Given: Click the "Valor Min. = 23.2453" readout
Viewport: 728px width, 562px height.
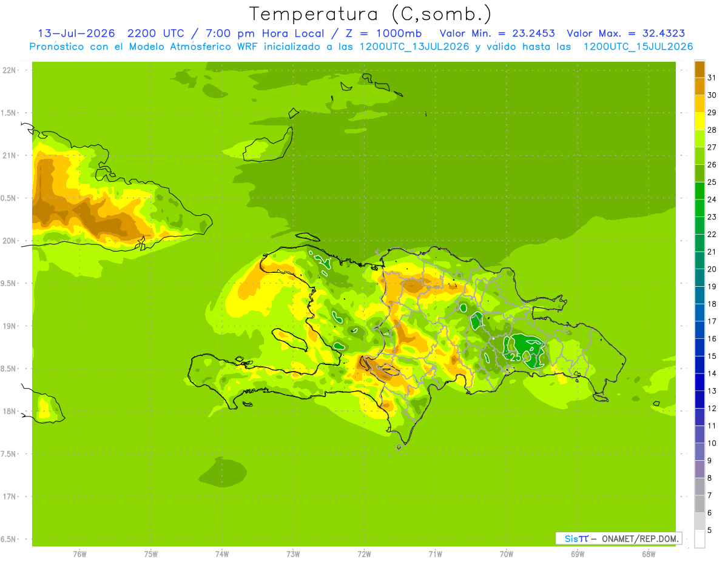Looking at the screenshot, I should 497,33.
